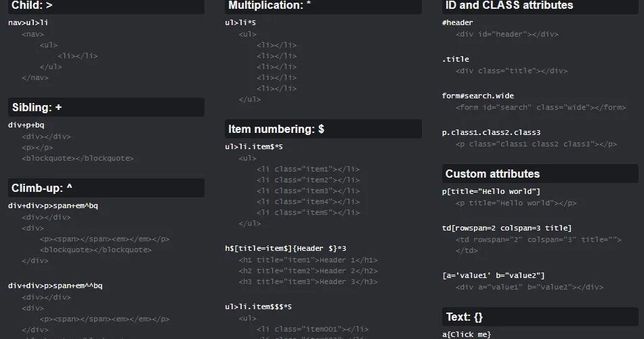The height and width of the screenshot is (339, 644).
Task: Select the #header abbreviation
Action: click(457, 22)
